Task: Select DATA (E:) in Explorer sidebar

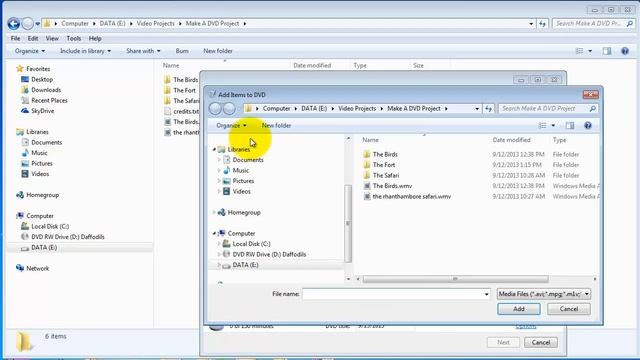Action: (x=44, y=247)
